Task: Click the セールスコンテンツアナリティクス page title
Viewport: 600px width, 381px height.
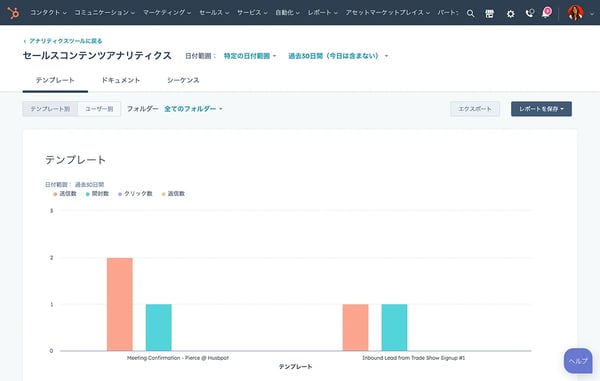Action: tap(97, 56)
